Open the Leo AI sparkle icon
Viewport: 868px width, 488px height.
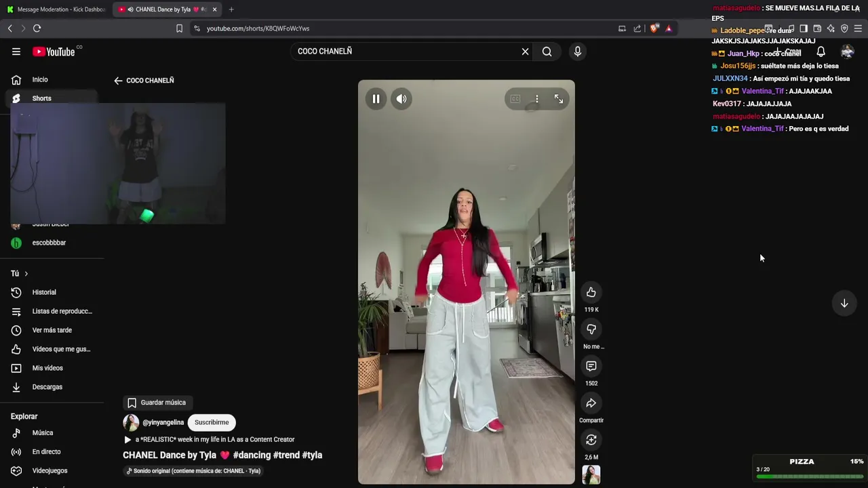pos(831,28)
